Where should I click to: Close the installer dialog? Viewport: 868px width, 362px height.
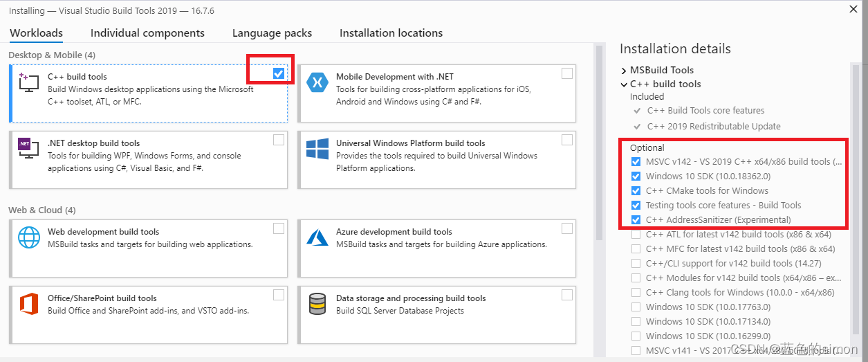(x=853, y=9)
